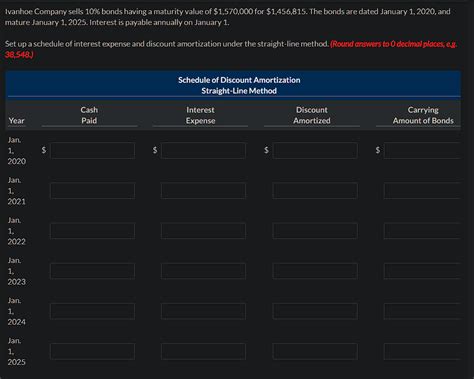Focus the Cash Paid field for Jan. 1, 2023
The height and width of the screenshot is (379, 474).
click(x=93, y=271)
